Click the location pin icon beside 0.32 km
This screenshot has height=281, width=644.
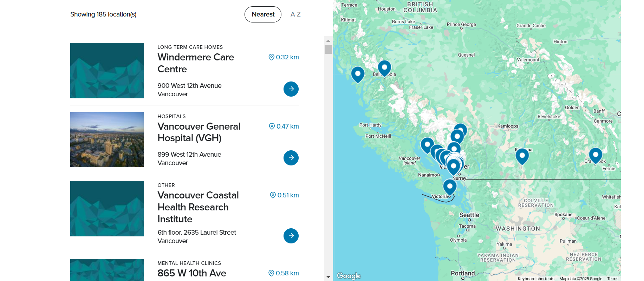(271, 57)
